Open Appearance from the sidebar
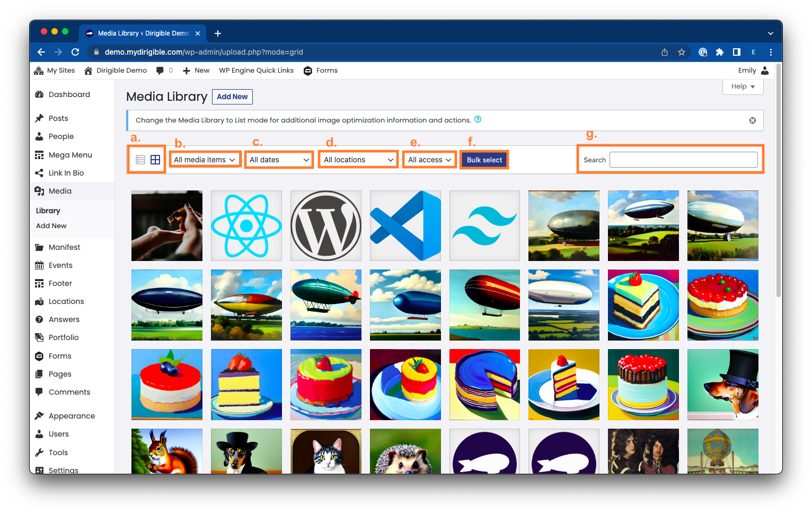 pyautogui.click(x=72, y=416)
